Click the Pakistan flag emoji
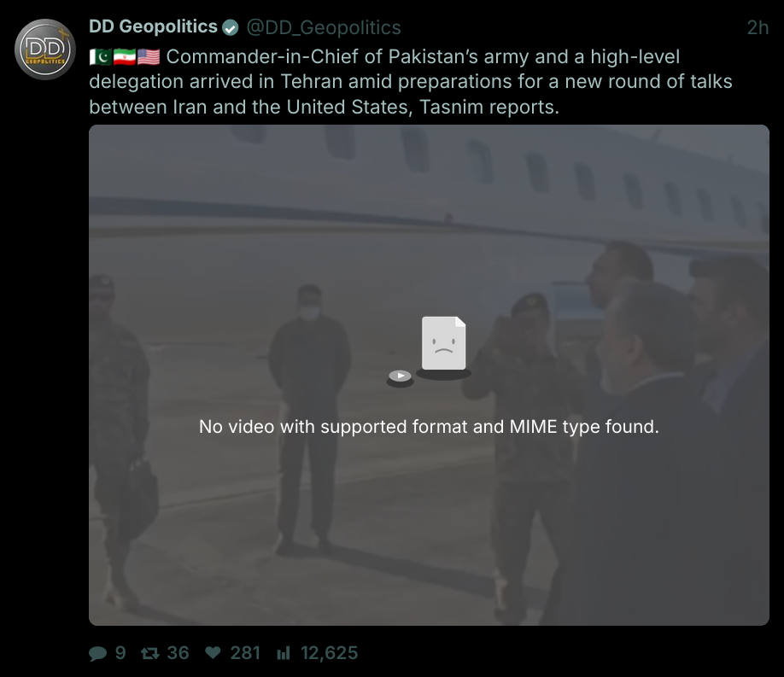 [x=100, y=57]
